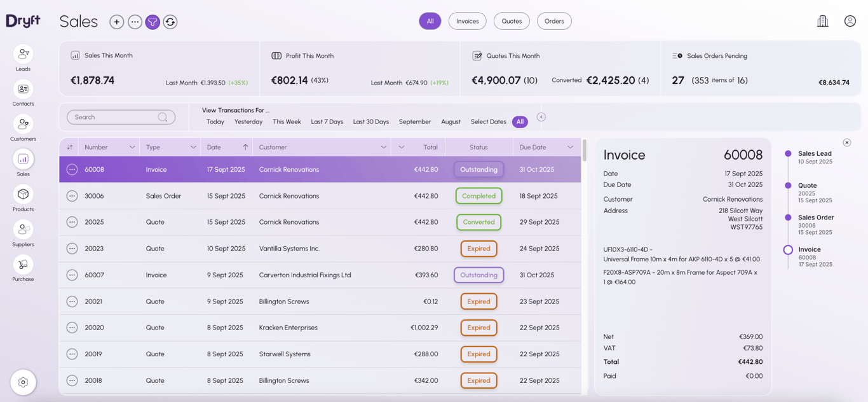Expand the Due Date column dropdown
This screenshot has width=868, height=402.
coord(570,147)
